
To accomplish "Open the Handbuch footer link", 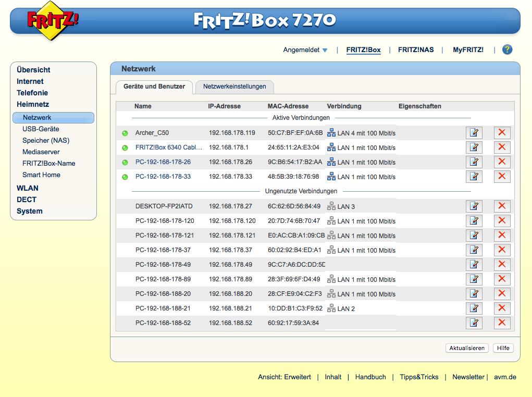I will point(370,377).
